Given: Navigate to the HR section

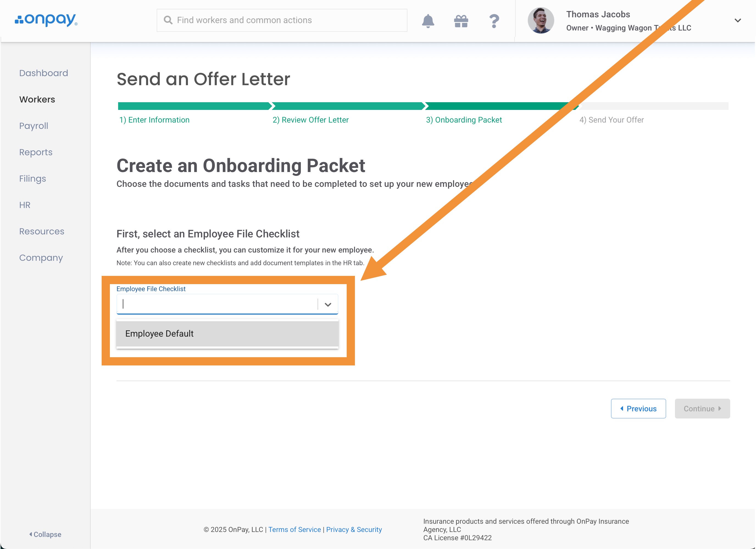Looking at the screenshot, I should 25,205.
